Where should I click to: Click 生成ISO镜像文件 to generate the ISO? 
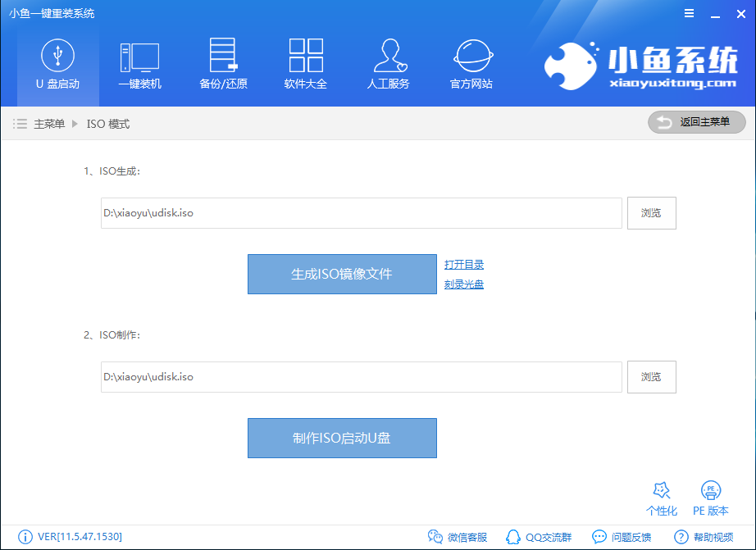(x=342, y=274)
